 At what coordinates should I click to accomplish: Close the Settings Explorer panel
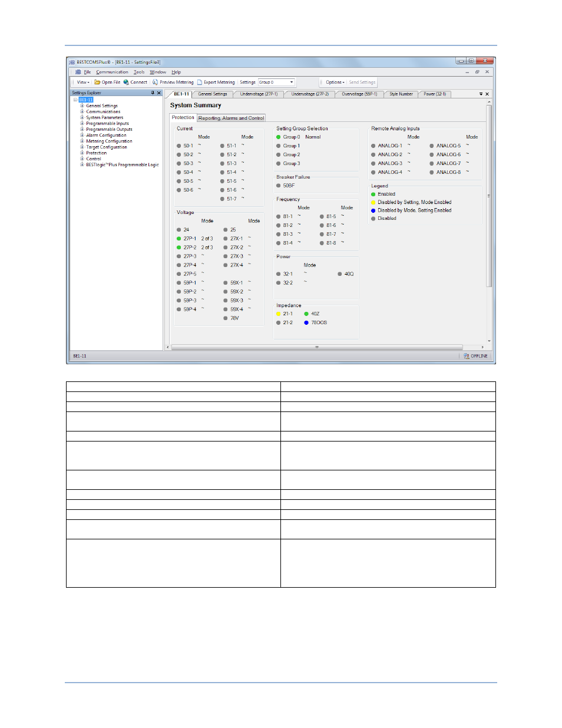click(158, 93)
